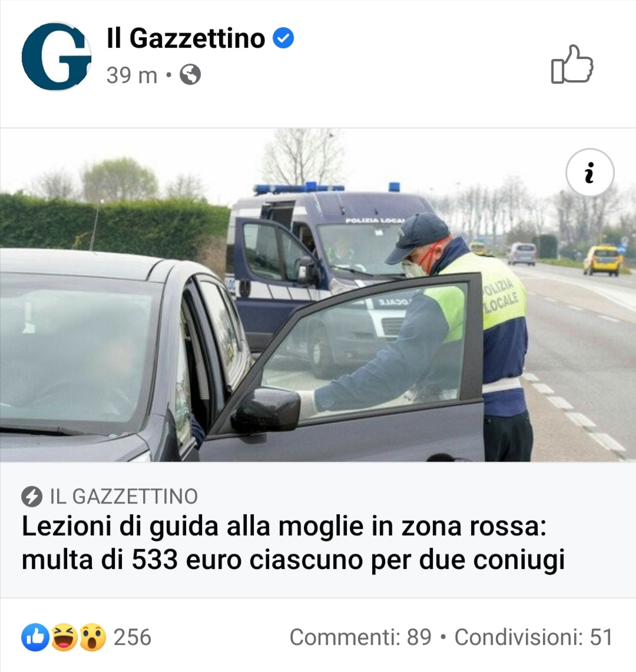Screen dimensions: 636x672
Task: Click the surprised wow reaction icon
Action: coord(92,637)
